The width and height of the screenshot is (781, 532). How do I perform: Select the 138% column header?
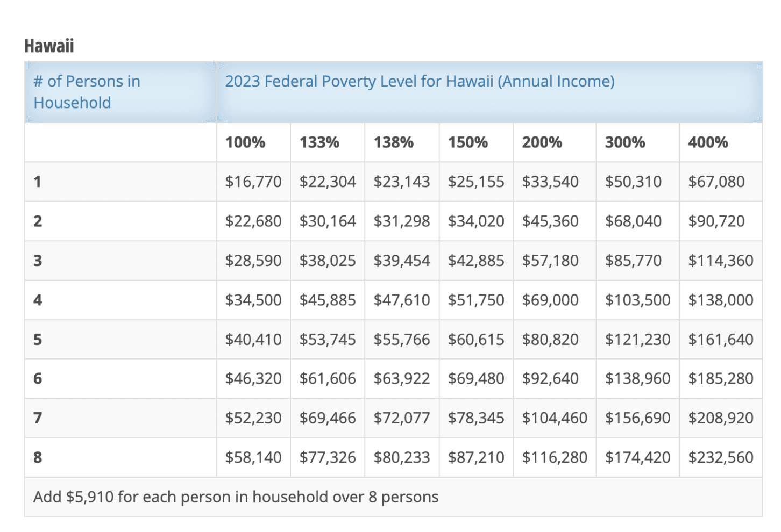pos(394,142)
